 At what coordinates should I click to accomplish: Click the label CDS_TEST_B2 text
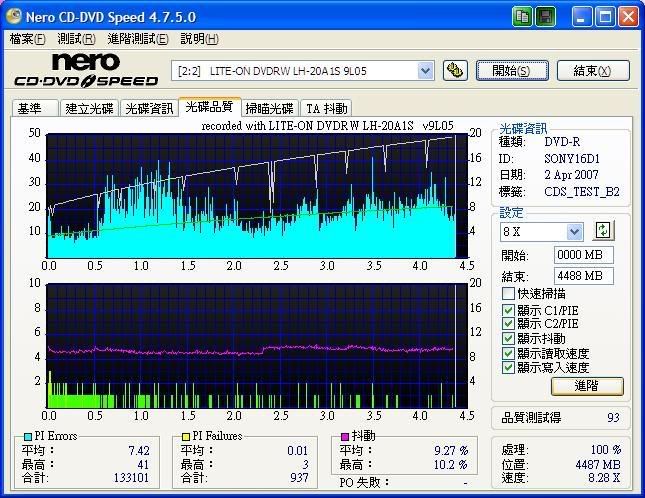click(582, 192)
